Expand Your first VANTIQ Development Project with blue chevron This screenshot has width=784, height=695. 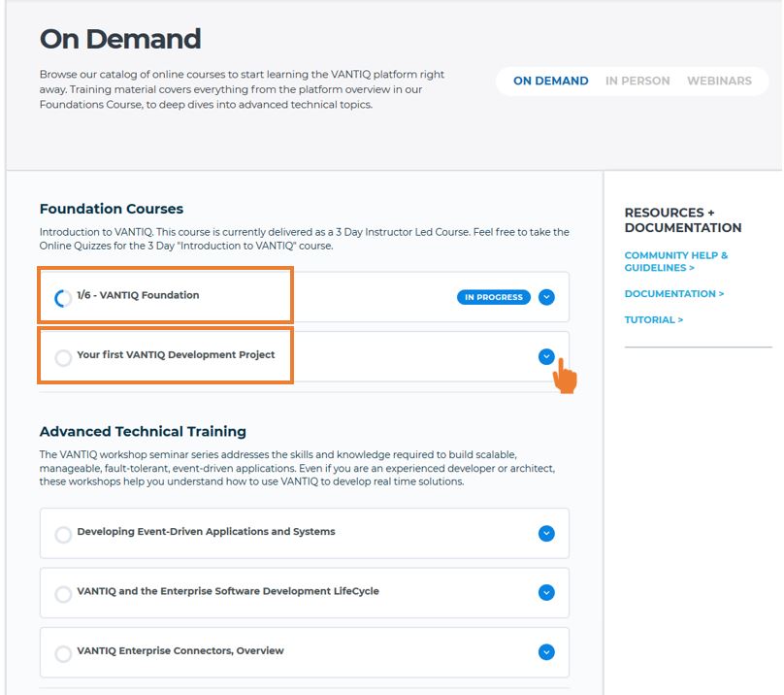[x=546, y=356]
